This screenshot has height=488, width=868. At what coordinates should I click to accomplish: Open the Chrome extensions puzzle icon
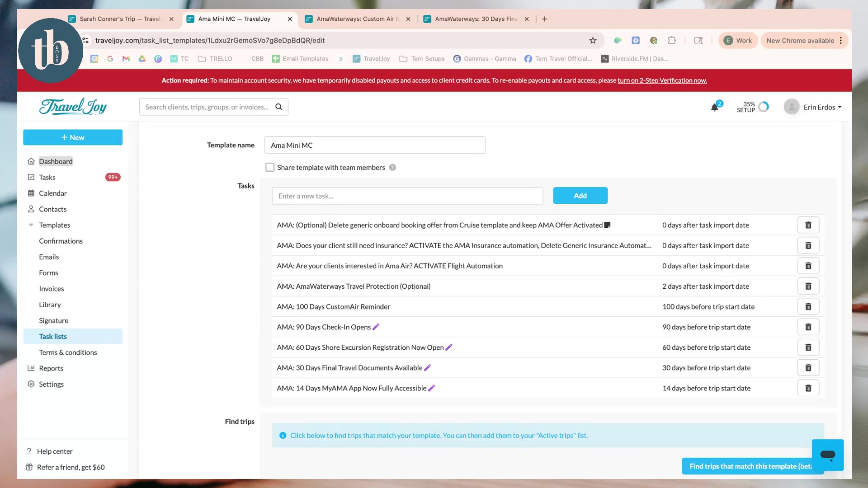tap(672, 40)
